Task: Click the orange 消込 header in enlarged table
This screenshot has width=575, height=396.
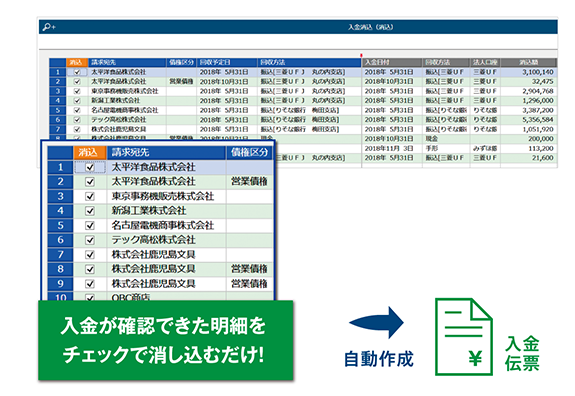Action: coord(90,153)
